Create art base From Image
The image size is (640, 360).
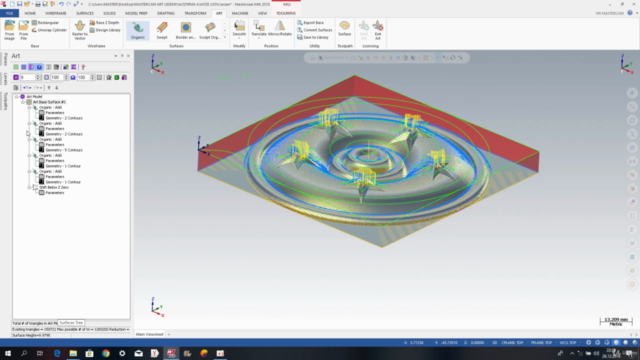(9, 30)
